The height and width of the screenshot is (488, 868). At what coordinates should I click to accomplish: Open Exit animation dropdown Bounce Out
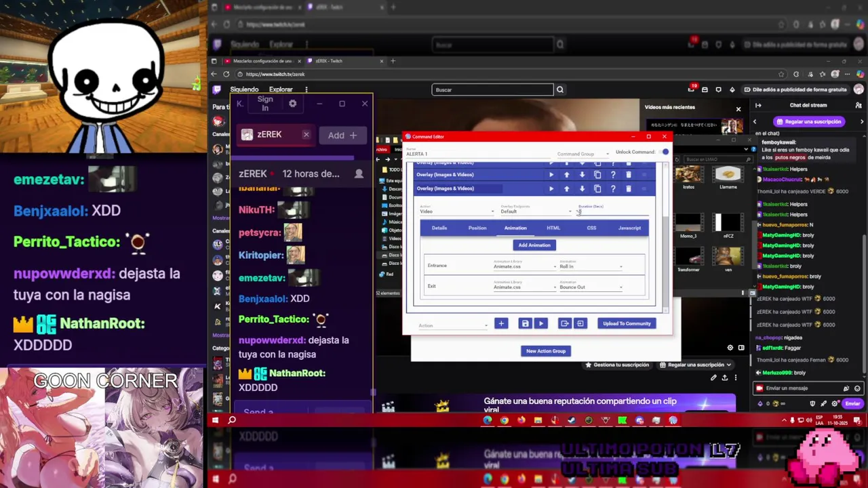coord(591,286)
